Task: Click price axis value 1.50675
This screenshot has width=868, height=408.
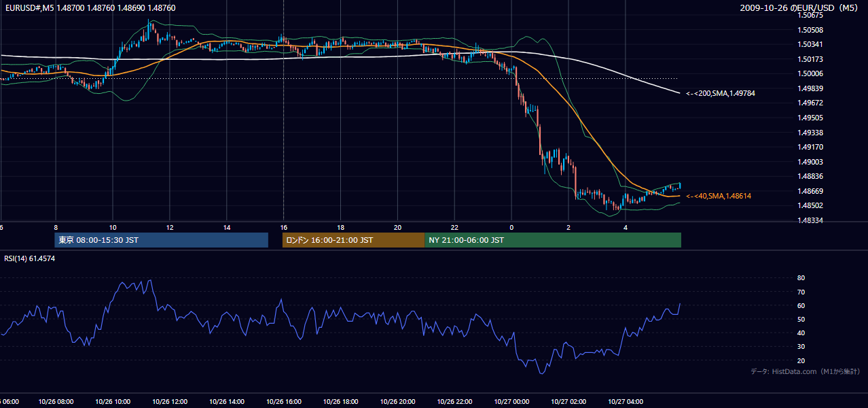Action: click(810, 15)
